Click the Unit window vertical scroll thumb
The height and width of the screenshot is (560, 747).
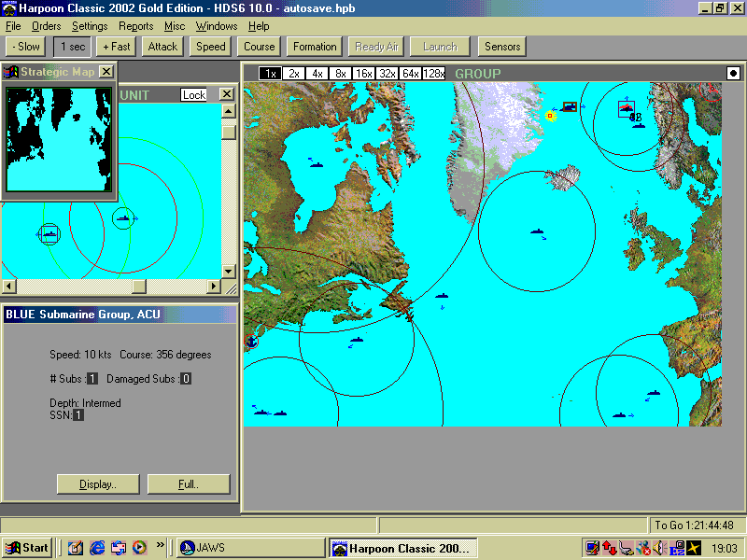228,132
